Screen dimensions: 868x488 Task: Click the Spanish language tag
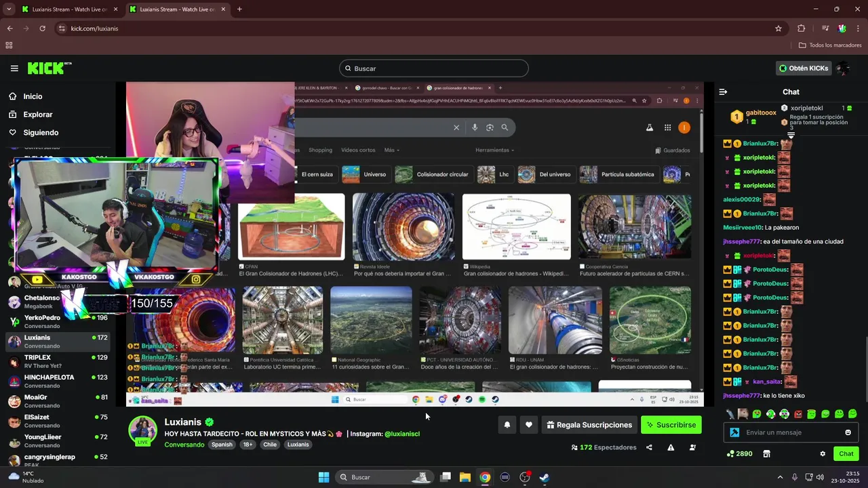(x=222, y=445)
